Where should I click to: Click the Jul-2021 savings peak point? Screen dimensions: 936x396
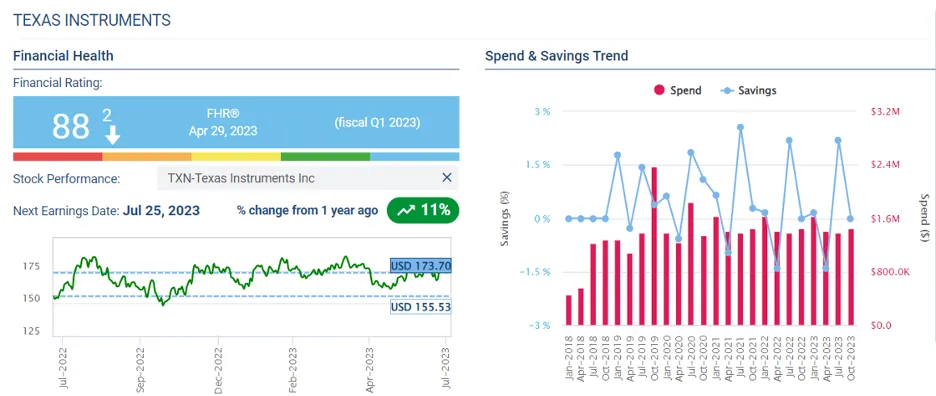(x=740, y=127)
